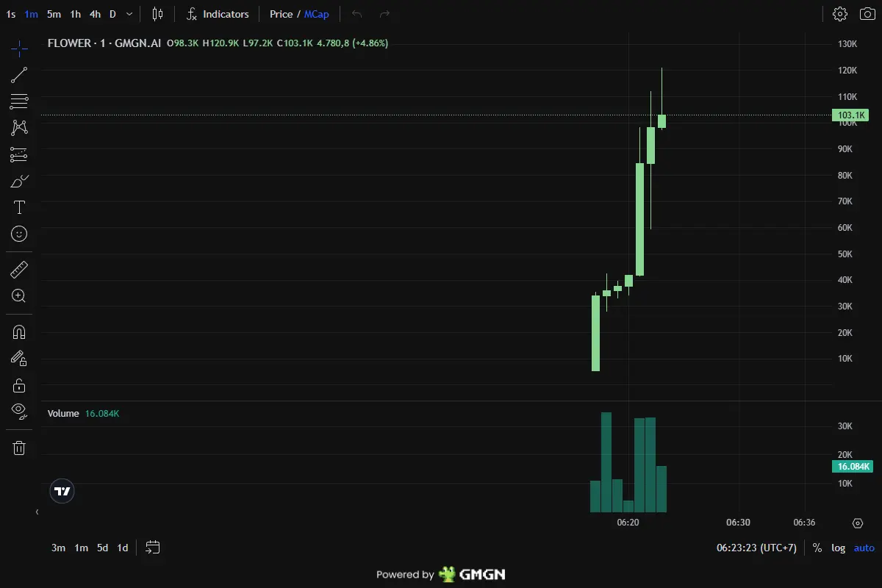
Task: Set date range to 1d
Action: tap(123, 548)
